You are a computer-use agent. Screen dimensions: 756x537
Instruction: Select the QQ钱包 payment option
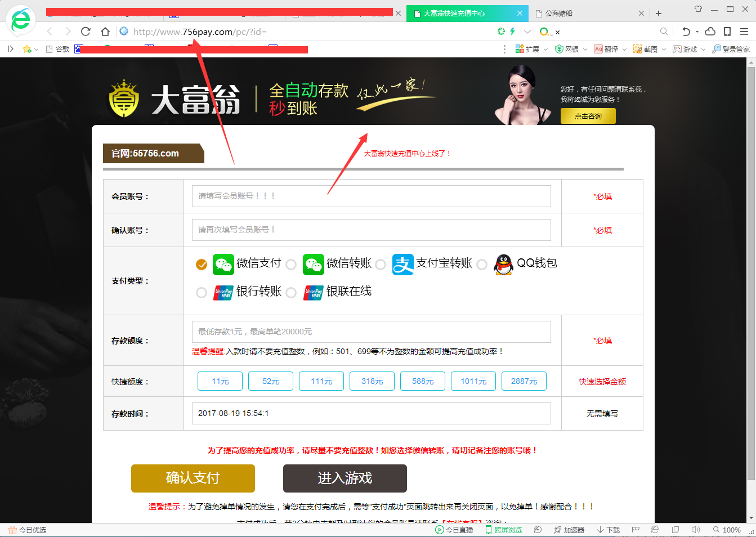482,265
